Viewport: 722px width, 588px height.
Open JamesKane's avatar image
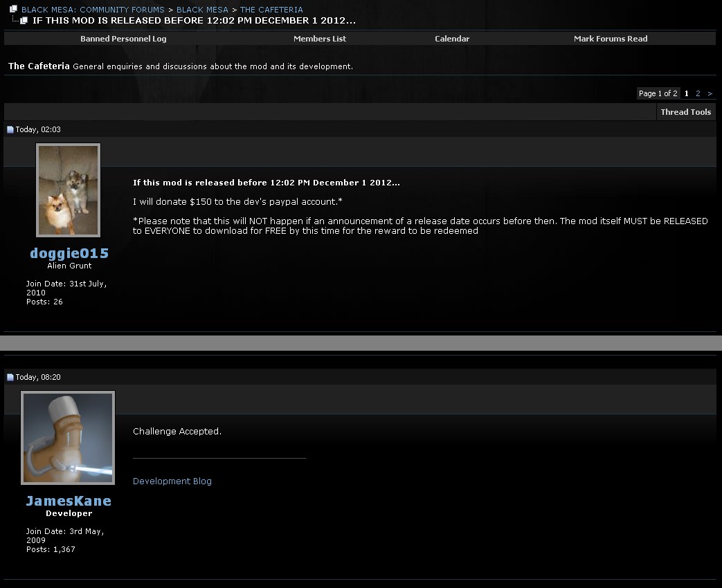coord(68,438)
